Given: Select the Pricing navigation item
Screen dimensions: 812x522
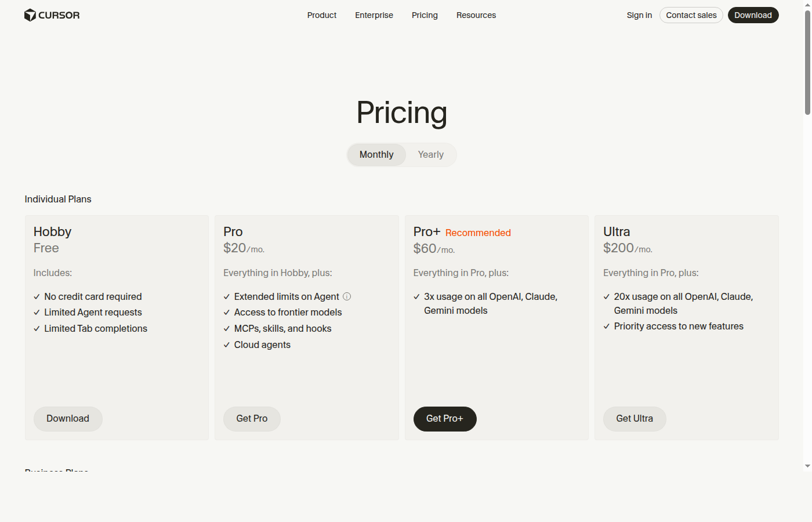Looking at the screenshot, I should point(425,15).
